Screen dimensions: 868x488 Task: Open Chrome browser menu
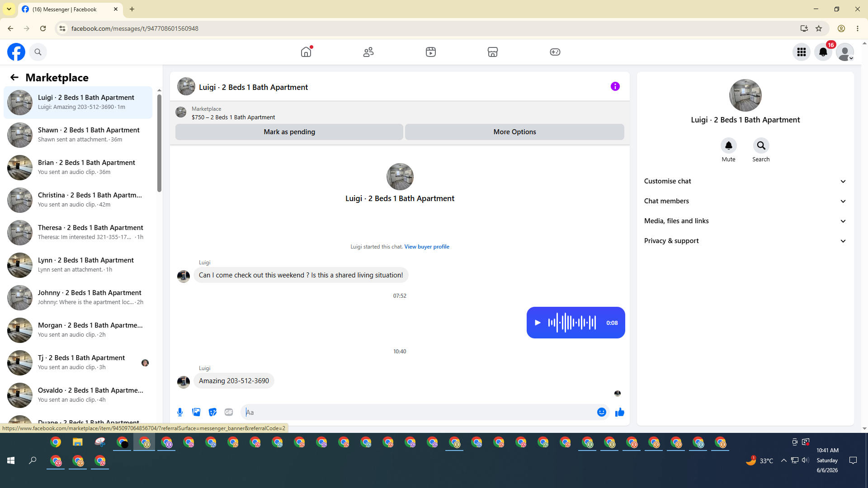coord(858,28)
